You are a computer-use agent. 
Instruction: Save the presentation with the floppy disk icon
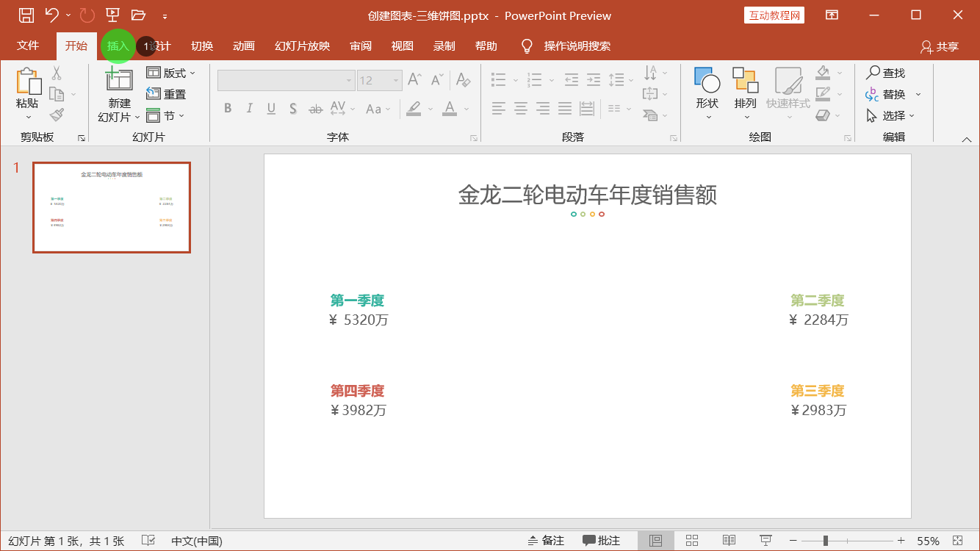pyautogui.click(x=26, y=15)
